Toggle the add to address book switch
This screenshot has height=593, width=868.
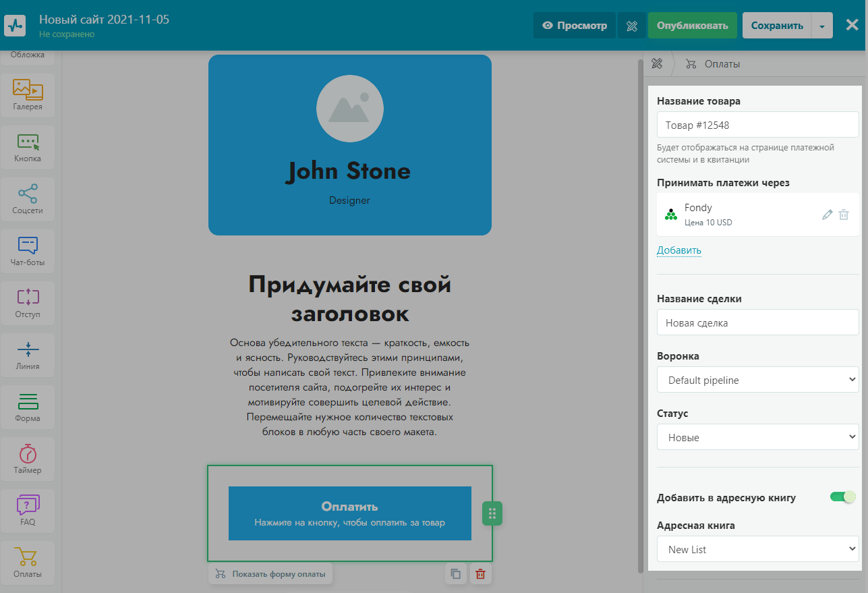[842, 497]
